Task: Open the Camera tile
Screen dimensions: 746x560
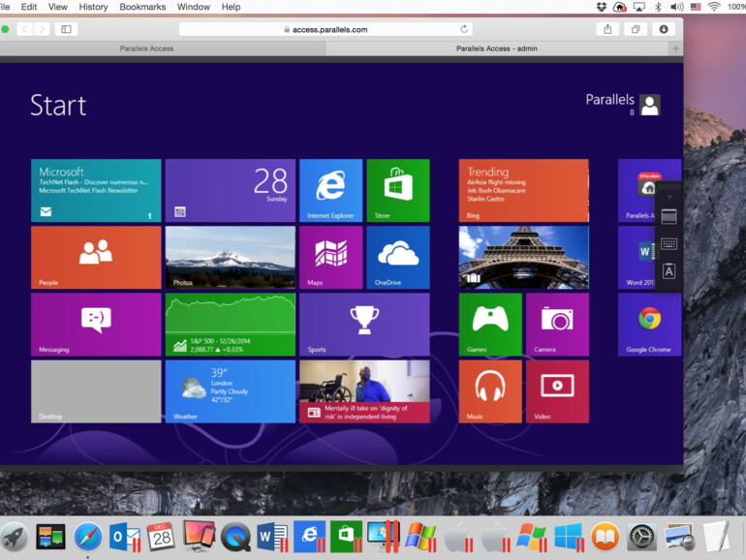Action: point(558,325)
